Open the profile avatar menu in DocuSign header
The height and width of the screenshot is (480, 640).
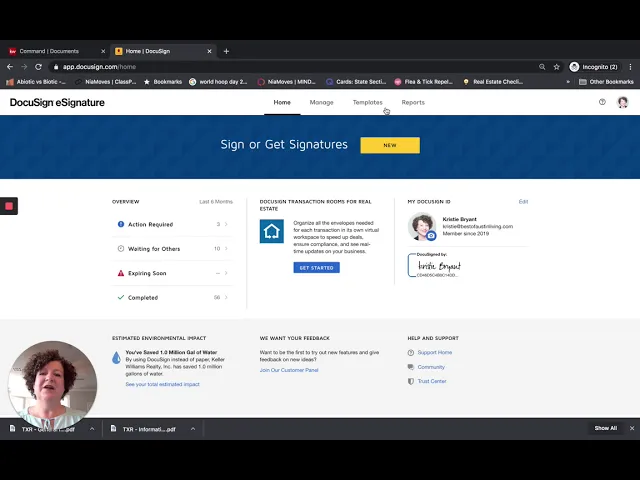(x=622, y=102)
